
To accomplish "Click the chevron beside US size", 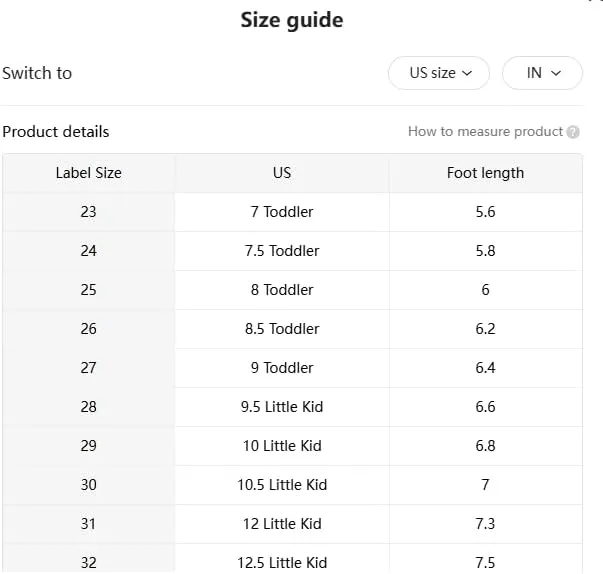I will coord(467,73).
